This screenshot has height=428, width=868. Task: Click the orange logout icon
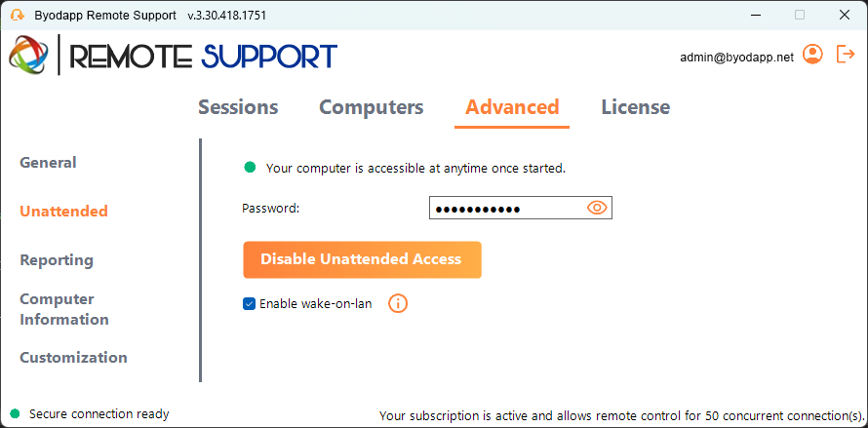[846, 55]
